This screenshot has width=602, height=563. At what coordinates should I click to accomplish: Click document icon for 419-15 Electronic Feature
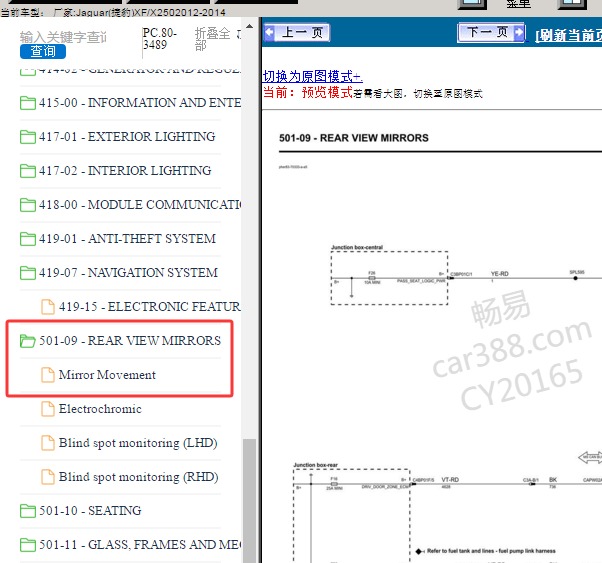pos(48,306)
